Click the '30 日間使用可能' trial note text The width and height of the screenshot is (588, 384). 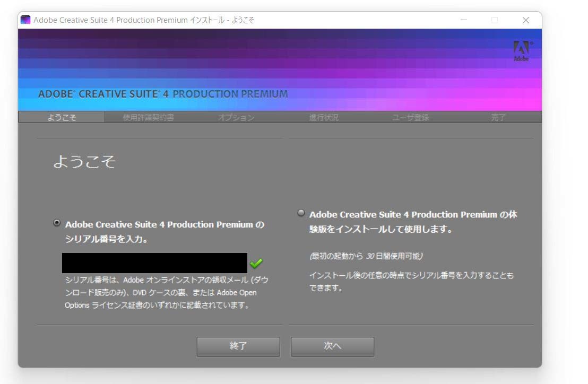pyautogui.click(x=366, y=256)
